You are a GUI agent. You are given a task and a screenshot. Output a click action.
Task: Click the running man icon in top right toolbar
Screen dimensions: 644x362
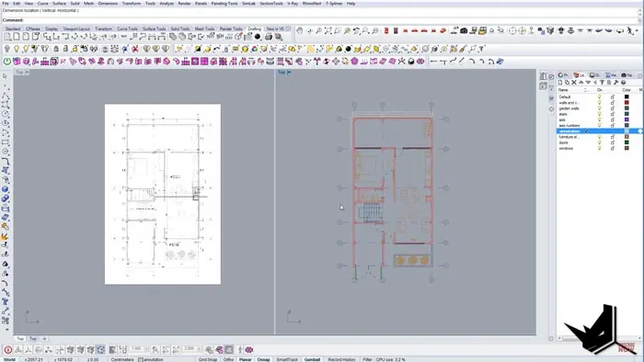pos(630,30)
